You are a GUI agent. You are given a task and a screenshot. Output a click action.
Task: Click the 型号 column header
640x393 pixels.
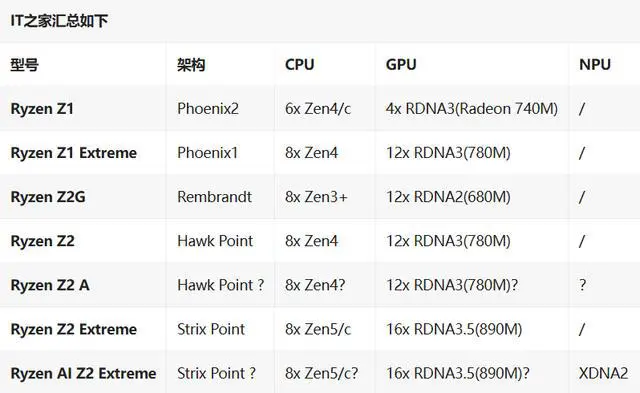click(24, 64)
